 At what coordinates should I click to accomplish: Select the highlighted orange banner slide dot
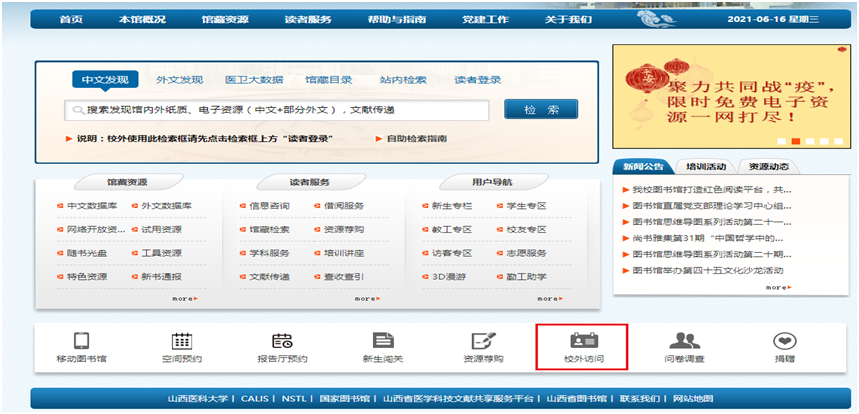click(x=793, y=142)
